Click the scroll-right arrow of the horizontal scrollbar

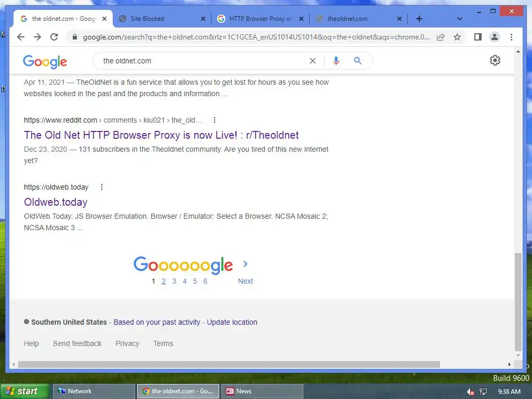[509, 364]
